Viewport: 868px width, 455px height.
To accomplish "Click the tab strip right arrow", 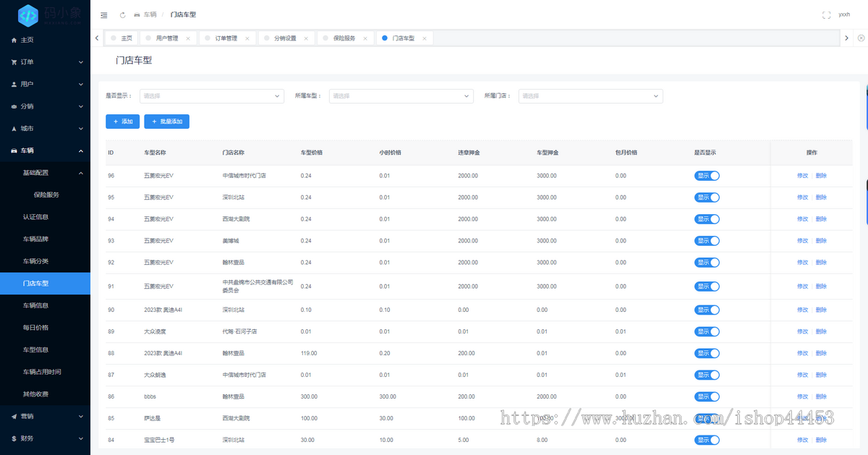I will [x=846, y=38].
